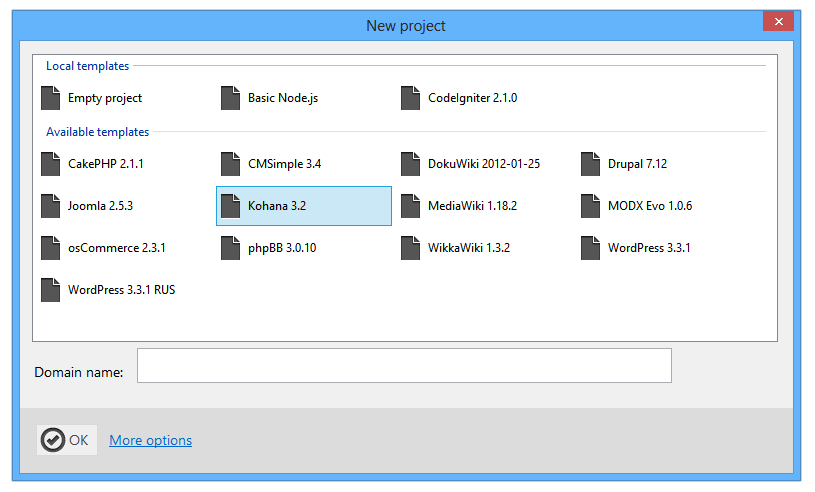815x492 pixels.
Task: Pick the 'DokuWiki 2012-01-25' label
Action: [484, 164]
